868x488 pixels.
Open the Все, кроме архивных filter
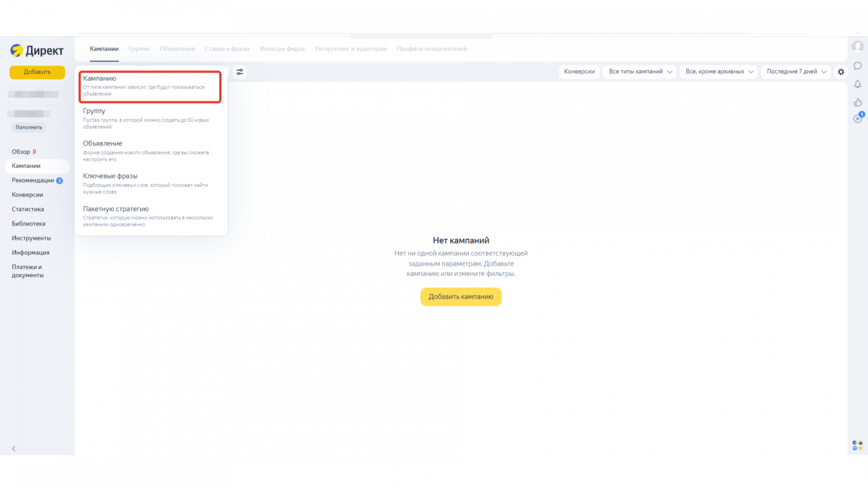point(719,72)
